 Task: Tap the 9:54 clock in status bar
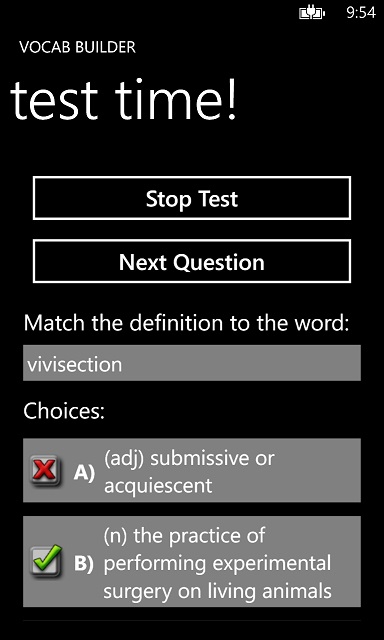click(x=361, y=13)
